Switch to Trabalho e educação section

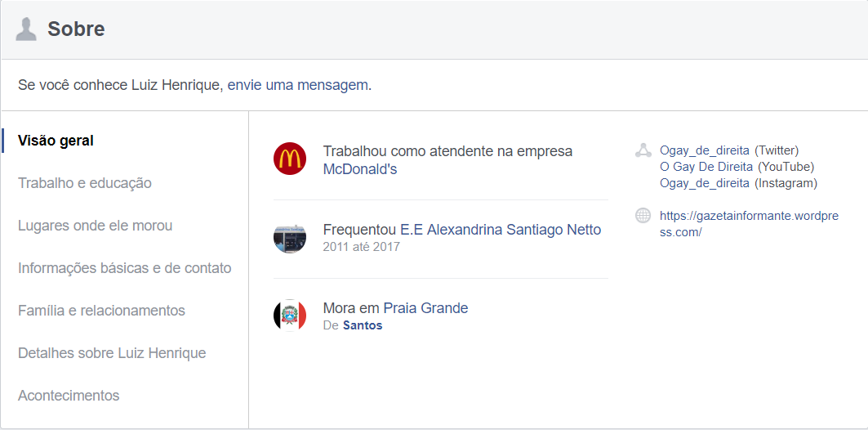click(x=85, y=183)
